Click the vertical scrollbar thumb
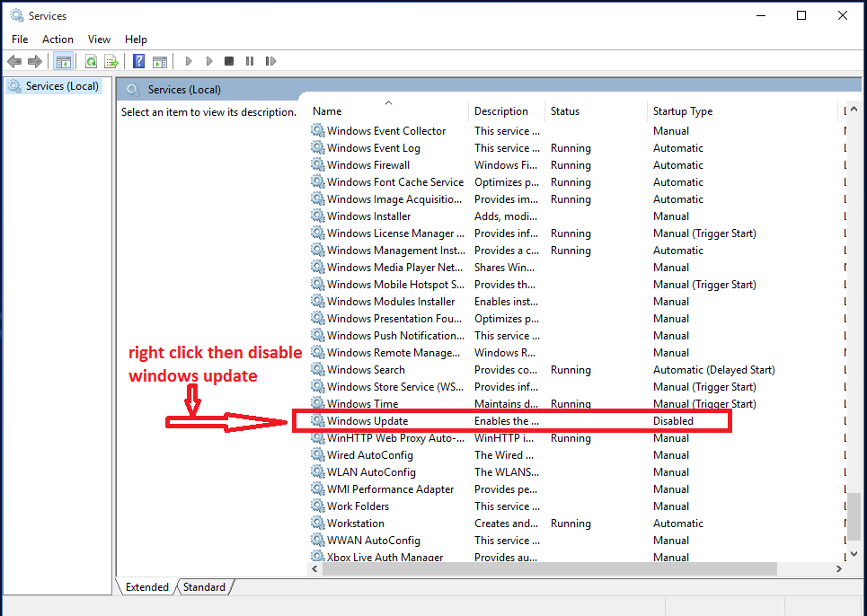 tap(854, 516)
